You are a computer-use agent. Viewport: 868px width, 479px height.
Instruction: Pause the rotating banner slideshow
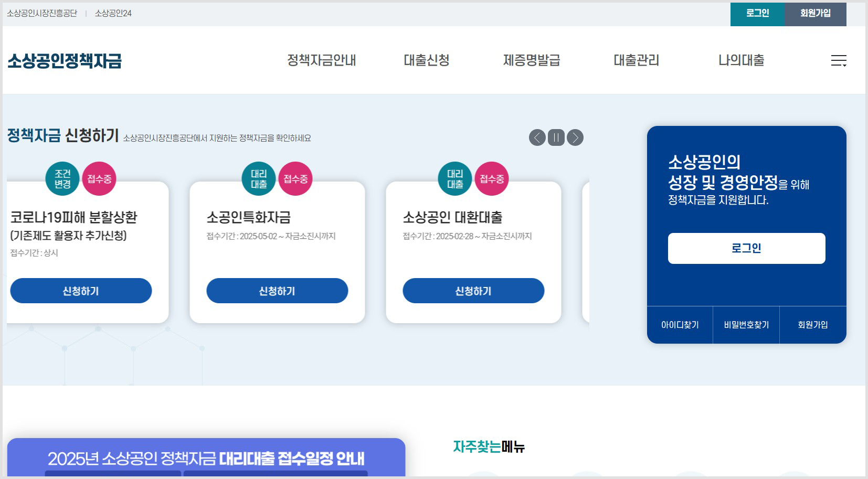tap(556, 138)
